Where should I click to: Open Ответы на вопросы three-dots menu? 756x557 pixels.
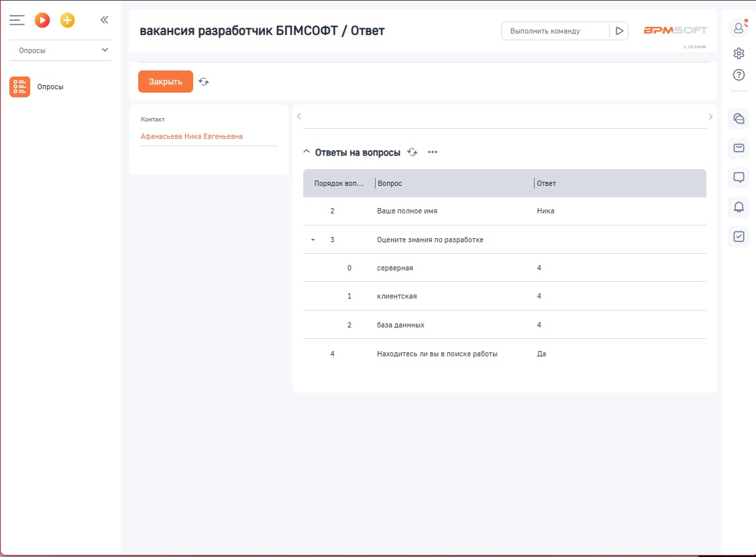click(x=433, y=152)
